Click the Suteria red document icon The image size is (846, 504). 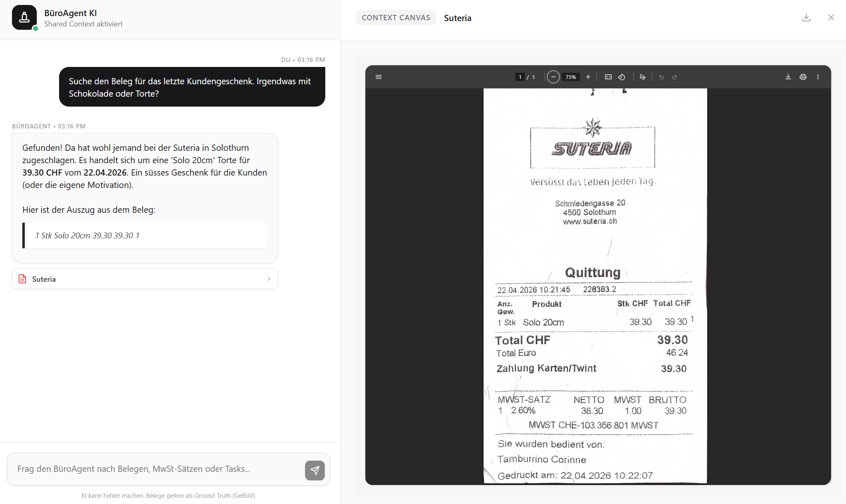pos(22,279)
